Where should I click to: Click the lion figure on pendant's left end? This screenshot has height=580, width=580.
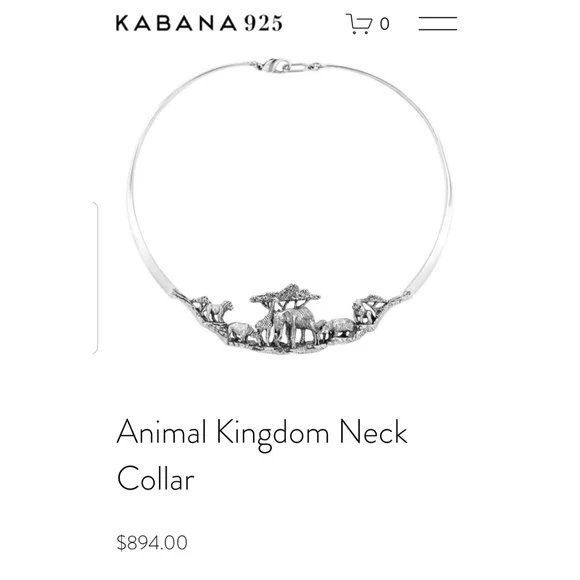coord(219,310)
